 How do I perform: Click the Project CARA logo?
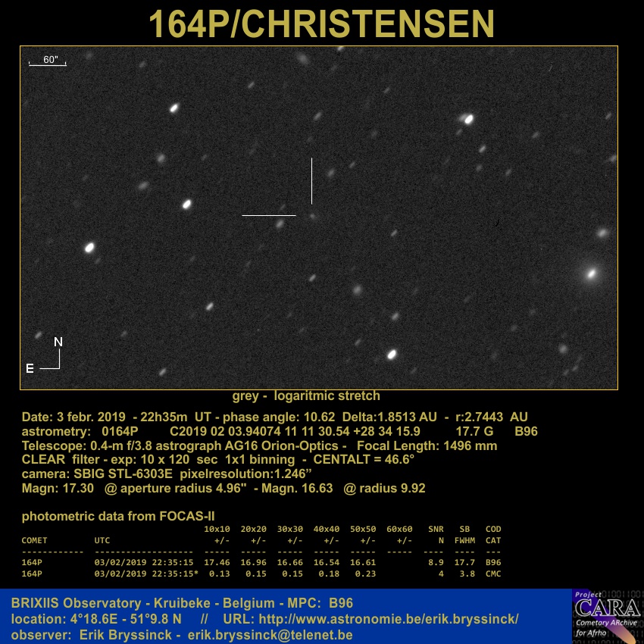(607, 616)
